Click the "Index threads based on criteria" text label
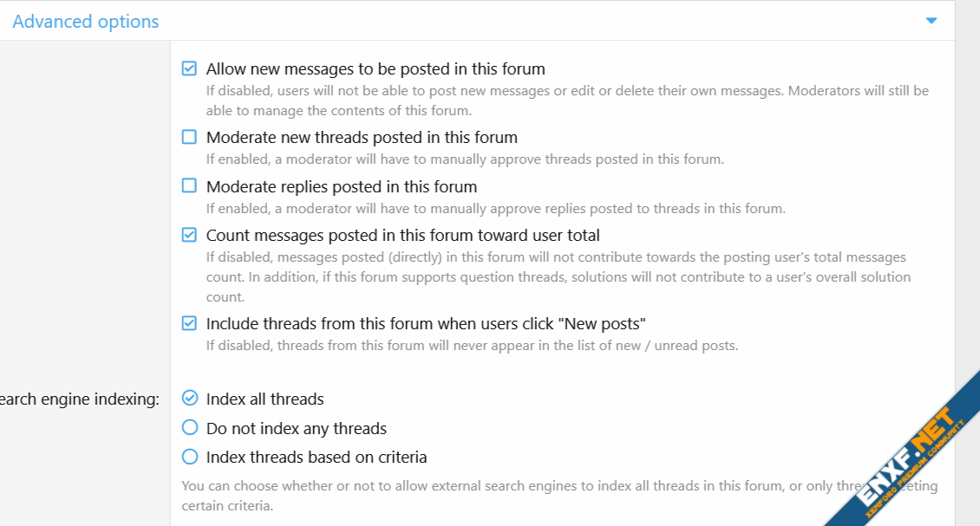Screen dimensions: 980x526 [317, 458]
